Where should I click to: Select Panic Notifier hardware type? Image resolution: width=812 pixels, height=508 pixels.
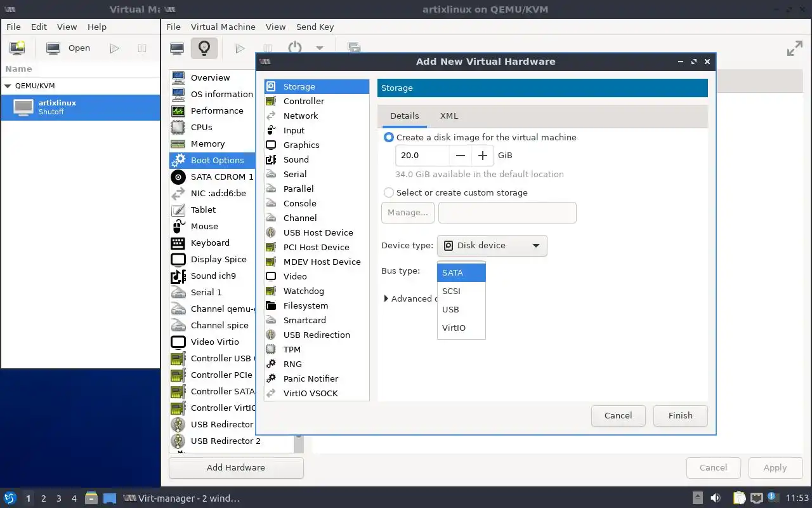pyautogui.click(x=317, y=378)
